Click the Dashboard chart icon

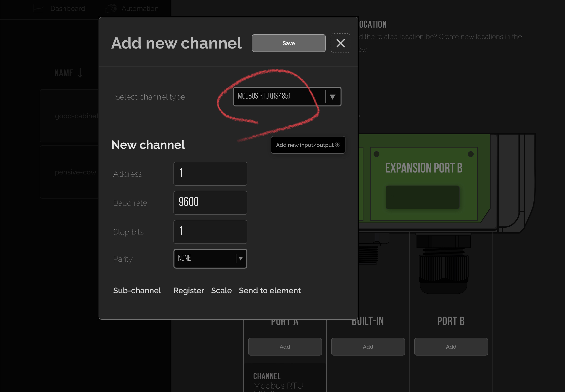[x=39, y=8]
